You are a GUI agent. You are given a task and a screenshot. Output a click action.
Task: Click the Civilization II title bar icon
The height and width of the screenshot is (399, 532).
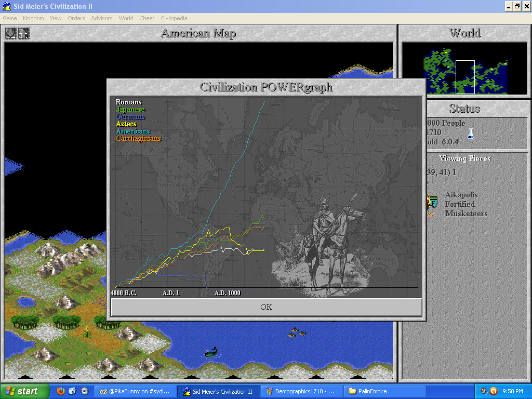pyautogui.click(x=6, y=6)
